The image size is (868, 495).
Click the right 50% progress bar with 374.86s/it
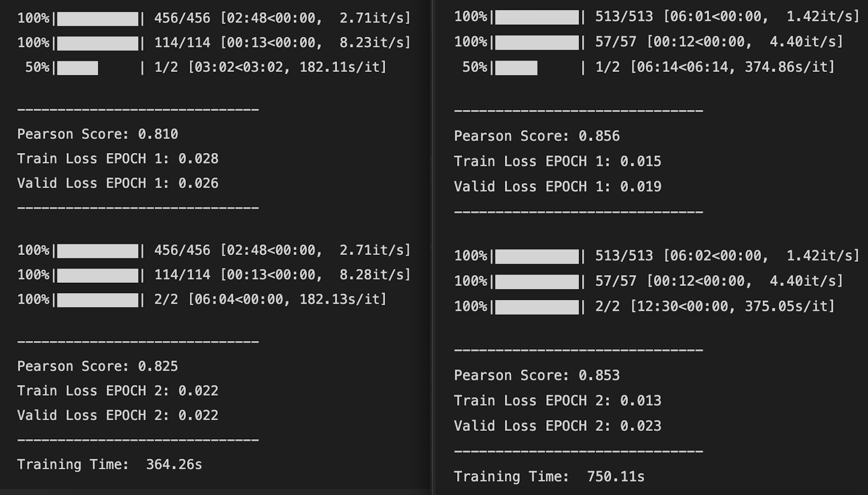648,67
